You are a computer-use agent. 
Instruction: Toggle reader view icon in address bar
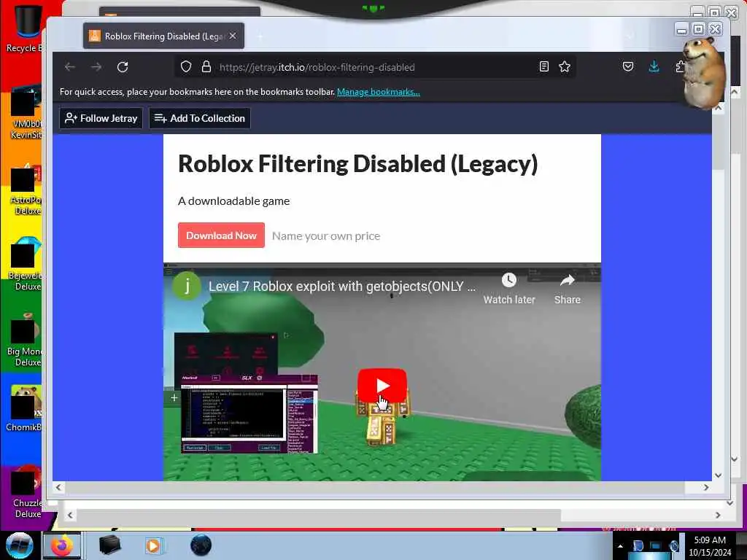(x=544, y=66)
